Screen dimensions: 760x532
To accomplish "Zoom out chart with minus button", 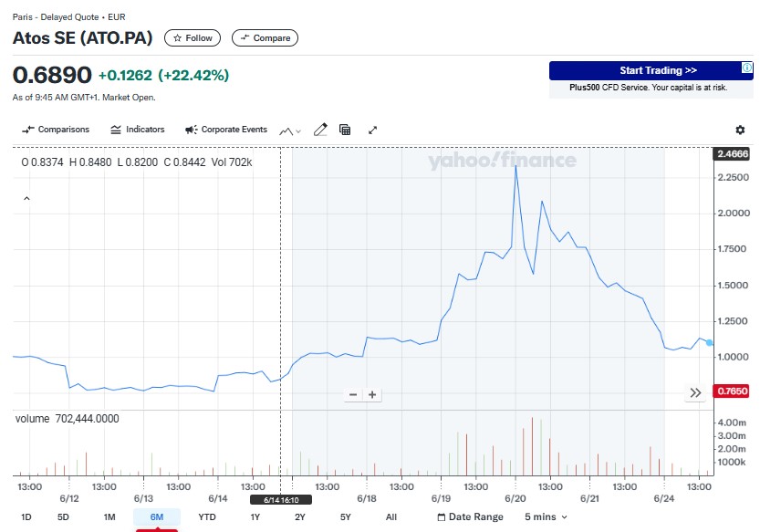I will [353, 395].
